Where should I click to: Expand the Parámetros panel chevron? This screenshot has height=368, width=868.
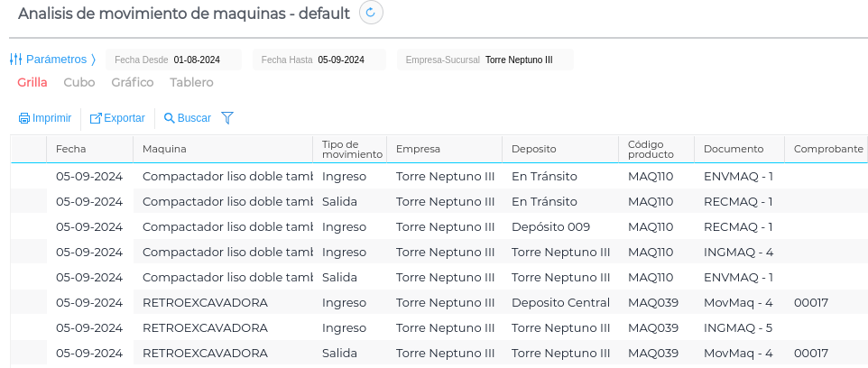coord(93,60)
